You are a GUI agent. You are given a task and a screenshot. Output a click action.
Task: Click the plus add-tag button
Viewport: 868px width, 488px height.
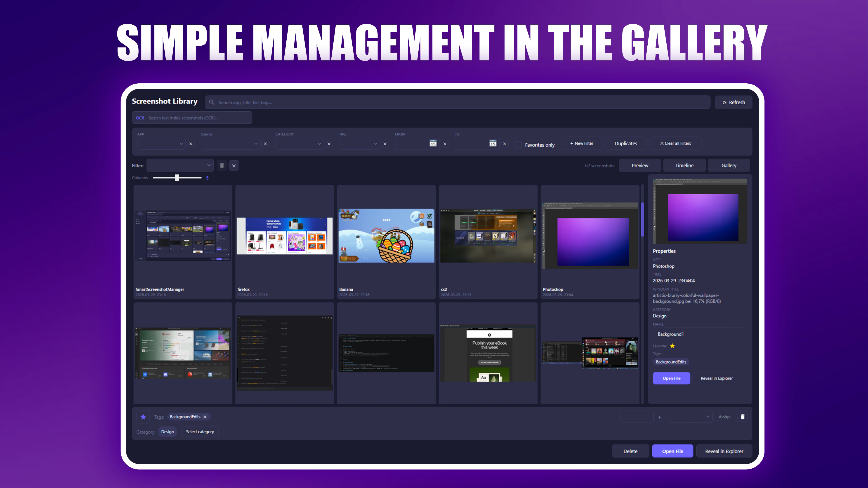[659, 417]
